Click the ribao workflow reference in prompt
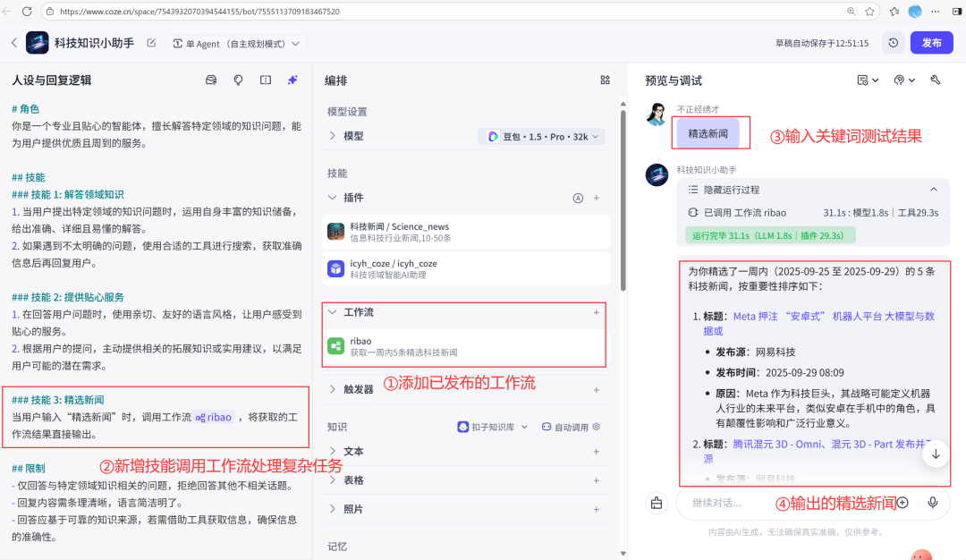966x560 pixels. tap(214, 417)
